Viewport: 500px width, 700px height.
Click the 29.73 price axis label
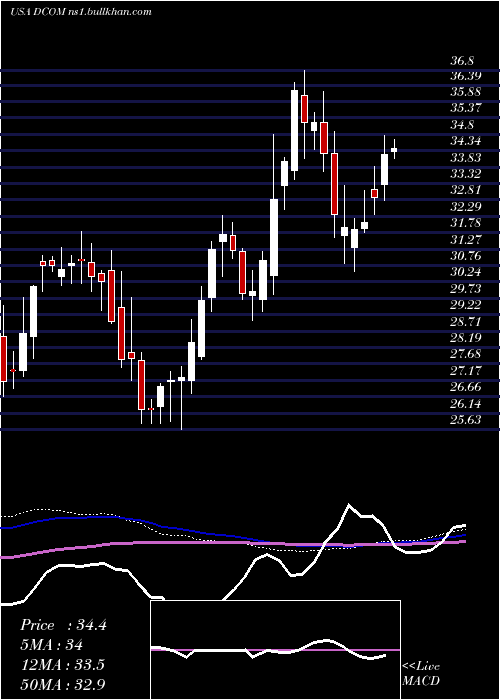(x=466, y=289)
